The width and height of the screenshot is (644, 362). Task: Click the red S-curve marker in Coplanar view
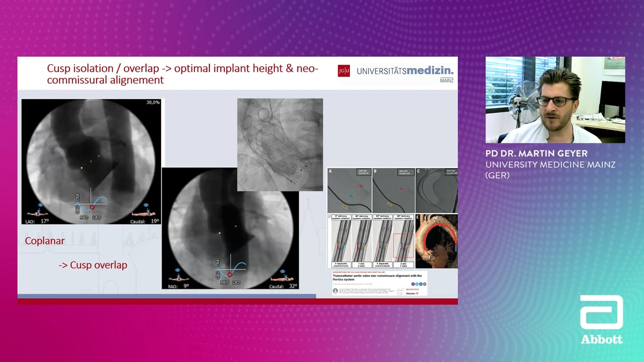pyautogui.click(x=92, y=207)
